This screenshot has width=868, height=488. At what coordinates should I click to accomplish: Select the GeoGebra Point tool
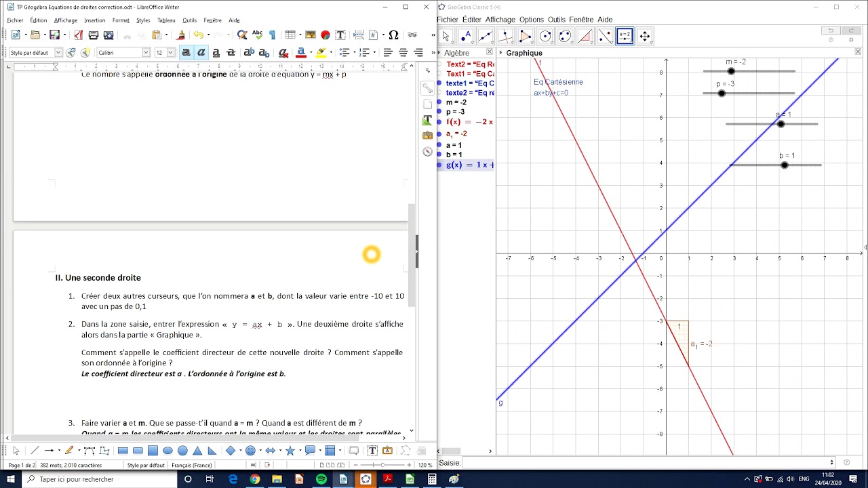465,37
